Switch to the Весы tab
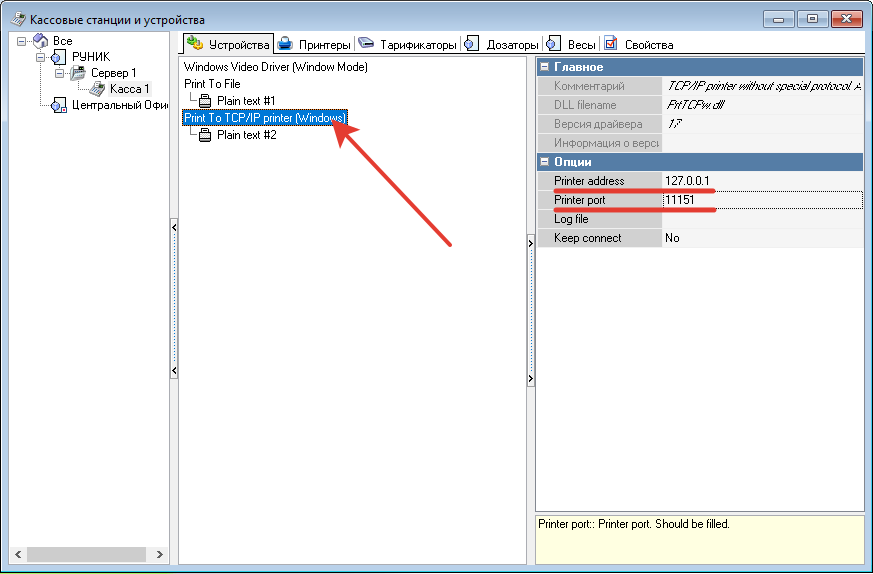This screenshot has width=873, height=574. pos(573,44)
